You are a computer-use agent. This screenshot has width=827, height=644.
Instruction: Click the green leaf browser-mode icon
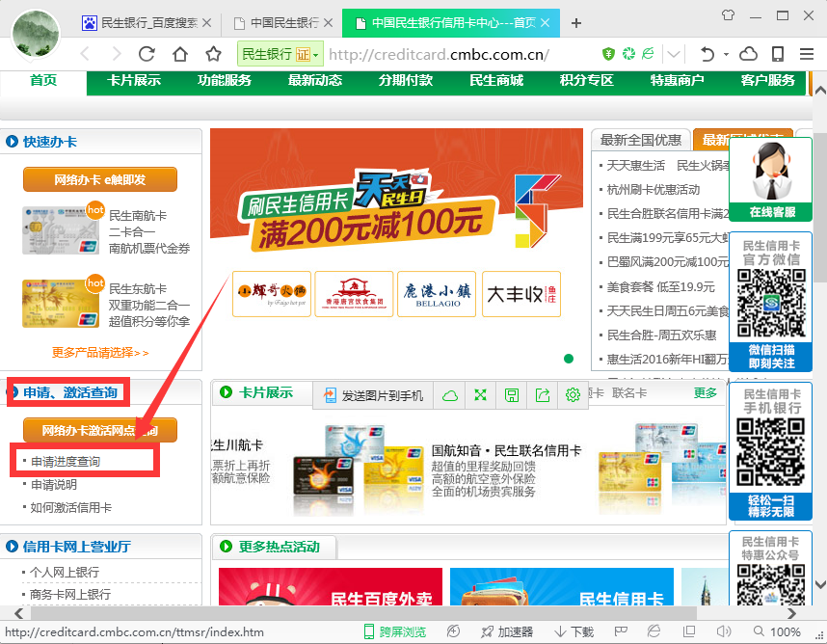coord(648,54)
